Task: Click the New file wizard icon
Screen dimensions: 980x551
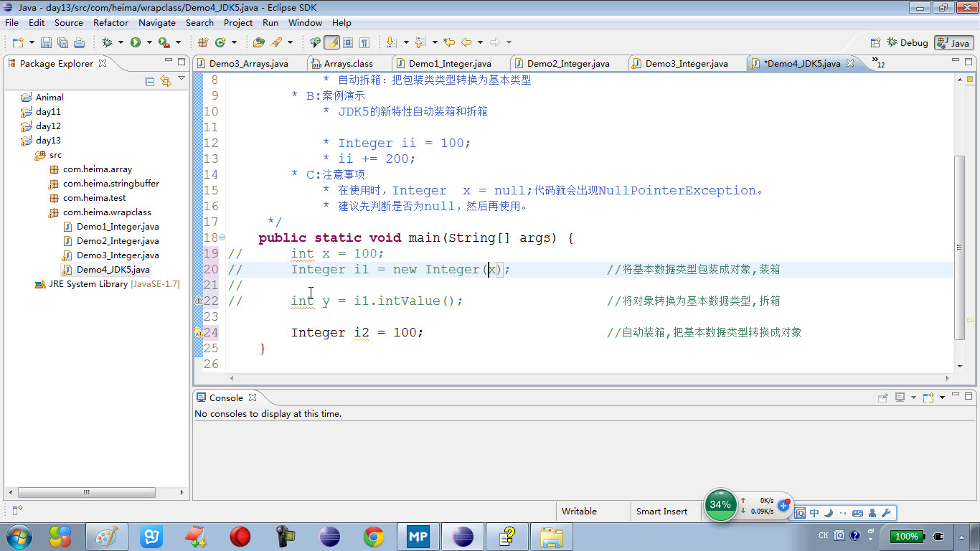Action: click(x=17, y=43)
